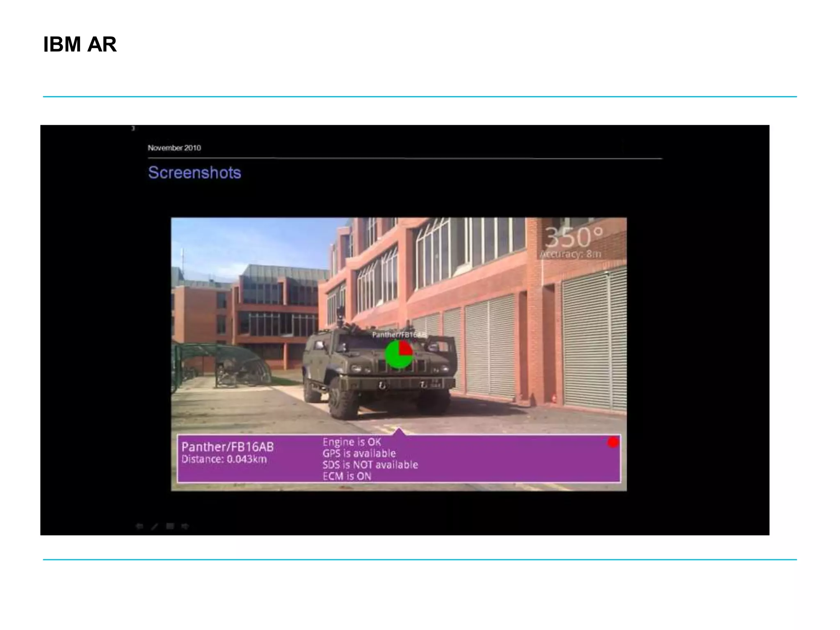Screen dimensions: 840x630
Task: Click the 'SDS is NOT available' status line
Action: pos(370,465)
